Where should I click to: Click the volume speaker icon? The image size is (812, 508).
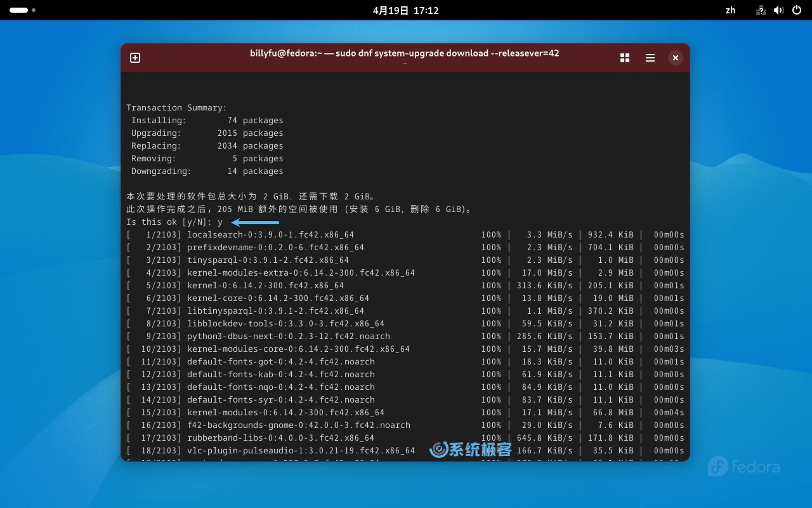(779, 10)
